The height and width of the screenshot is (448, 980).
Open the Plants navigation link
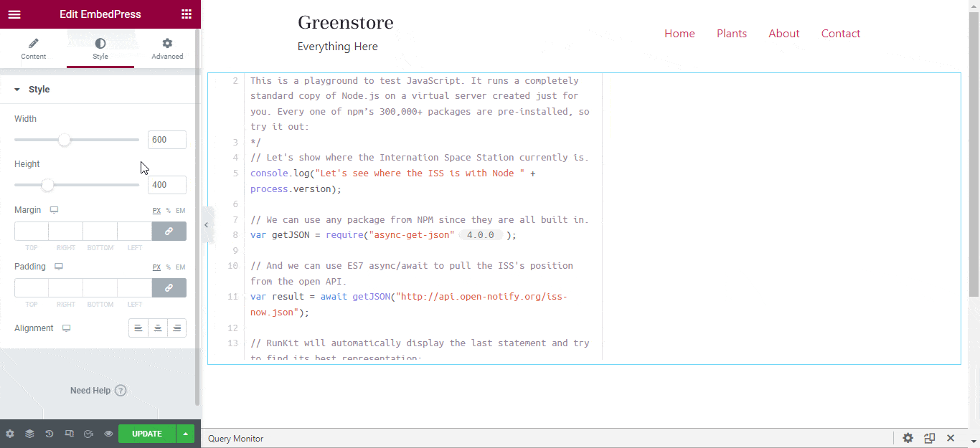(x=732, y=34)
